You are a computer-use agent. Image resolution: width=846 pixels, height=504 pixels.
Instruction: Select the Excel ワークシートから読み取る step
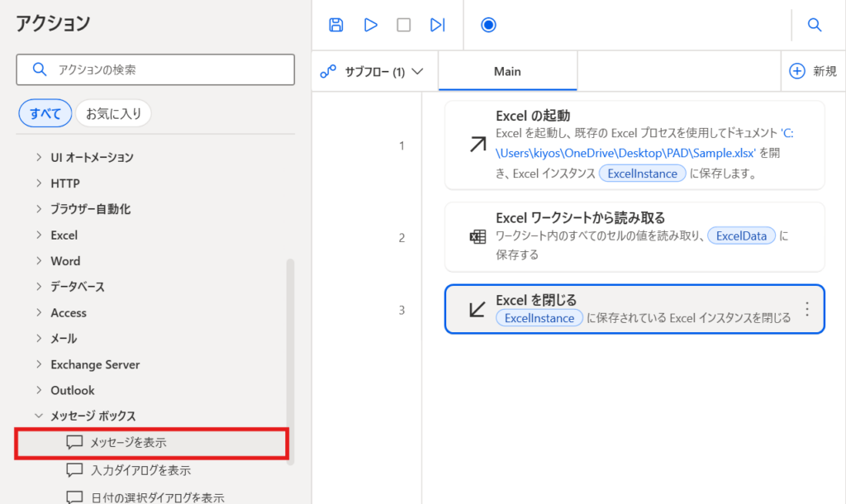tap(634, 237)
